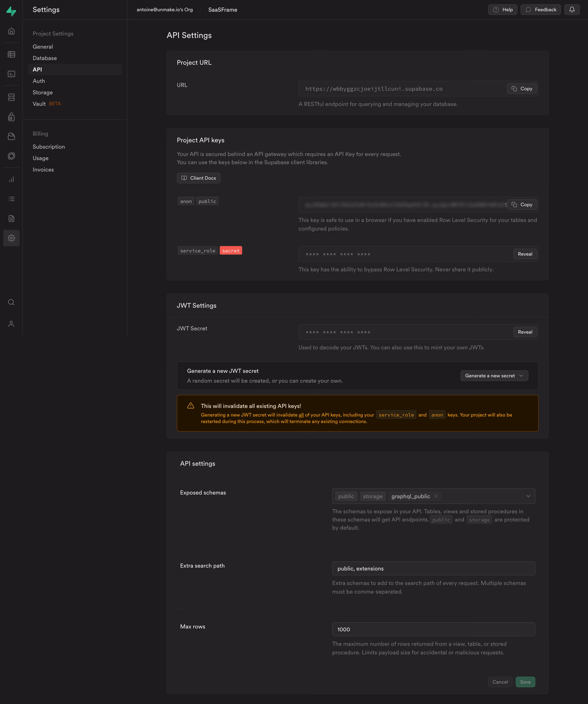
Task: Open Client Docs
Action: [x=198, y=178]
